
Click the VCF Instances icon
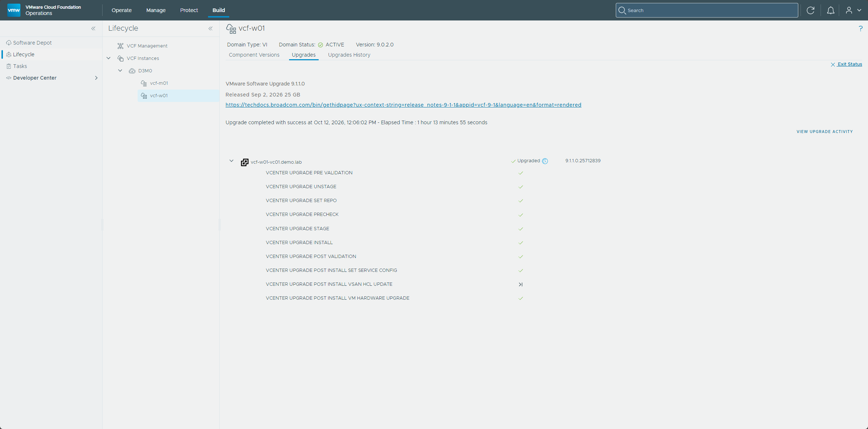coord(120,58)
